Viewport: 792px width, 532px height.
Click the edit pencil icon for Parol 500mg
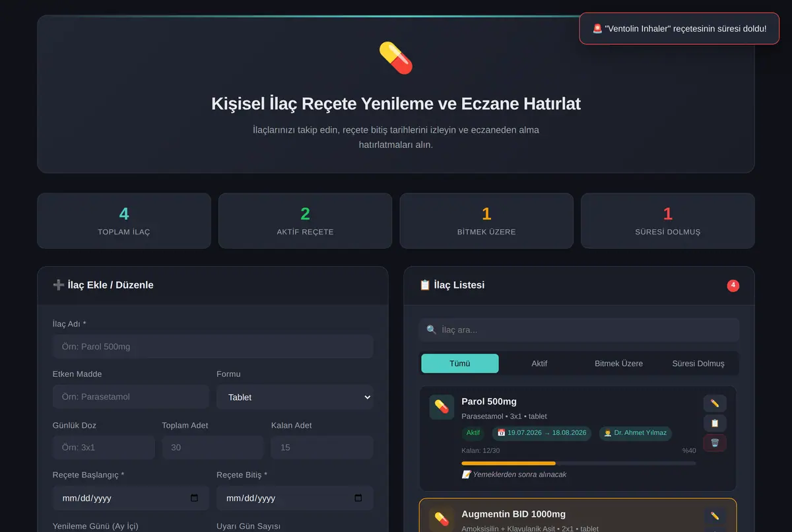(x=715, y=403)
